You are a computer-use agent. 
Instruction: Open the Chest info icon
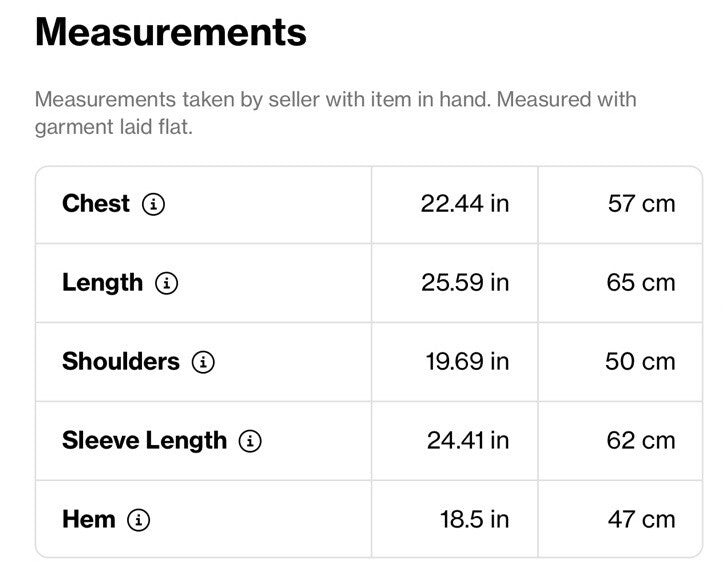(x=154, y=204)
